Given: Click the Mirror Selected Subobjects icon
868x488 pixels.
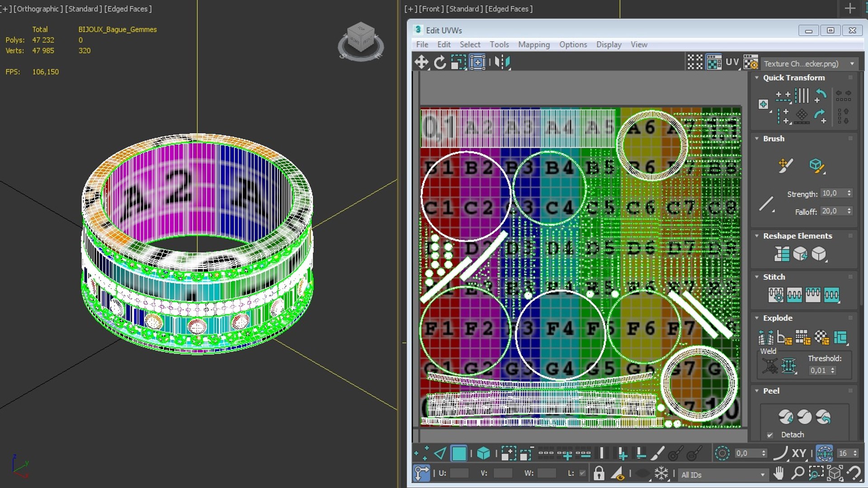Looking at the screenshot, I should point(502,62).
